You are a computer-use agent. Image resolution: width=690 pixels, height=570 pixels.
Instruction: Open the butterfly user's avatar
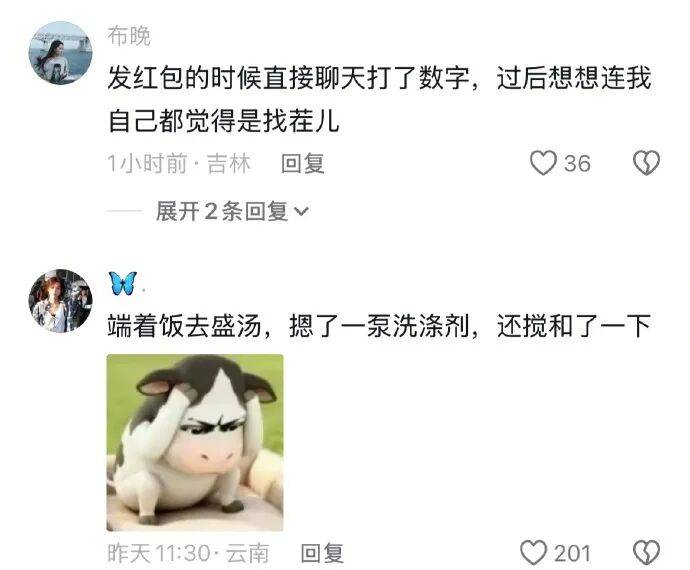point(60,301)
